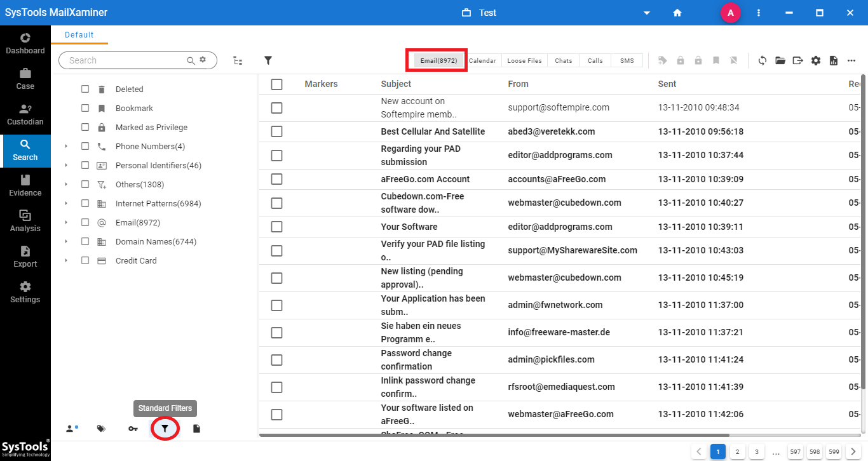Click in the Search input field
Image resolution: width=868 pixels, height=461 pixels.
click(127, 60)
